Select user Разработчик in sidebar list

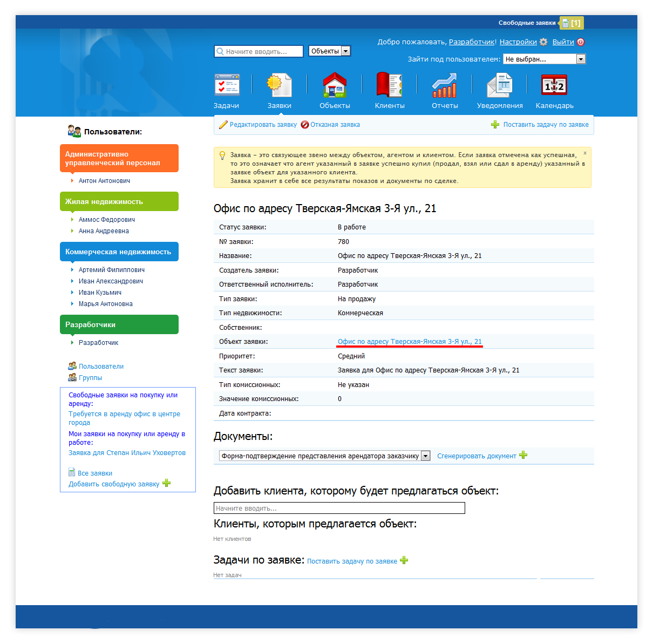[98, 343]
